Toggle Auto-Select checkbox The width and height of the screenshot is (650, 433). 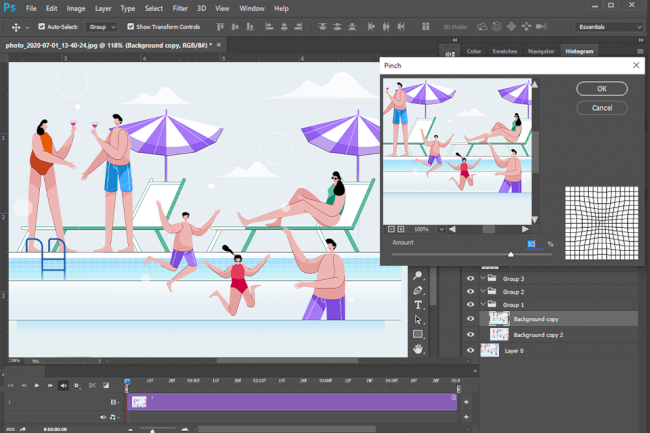41,27
